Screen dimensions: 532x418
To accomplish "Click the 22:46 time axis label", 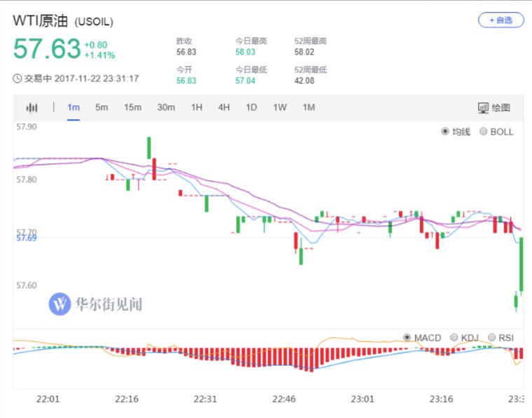I will 284,399.
